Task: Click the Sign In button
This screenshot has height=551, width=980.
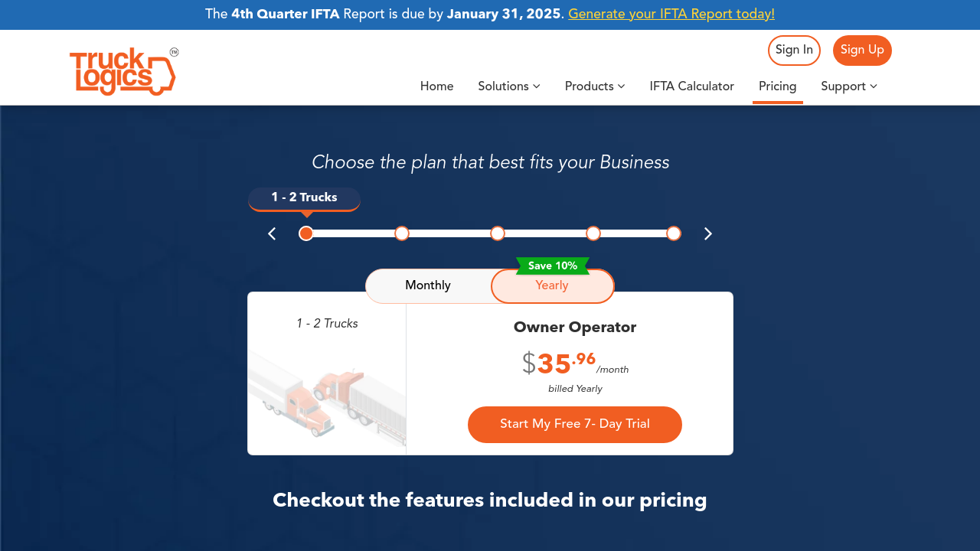Action: (794, 51)
